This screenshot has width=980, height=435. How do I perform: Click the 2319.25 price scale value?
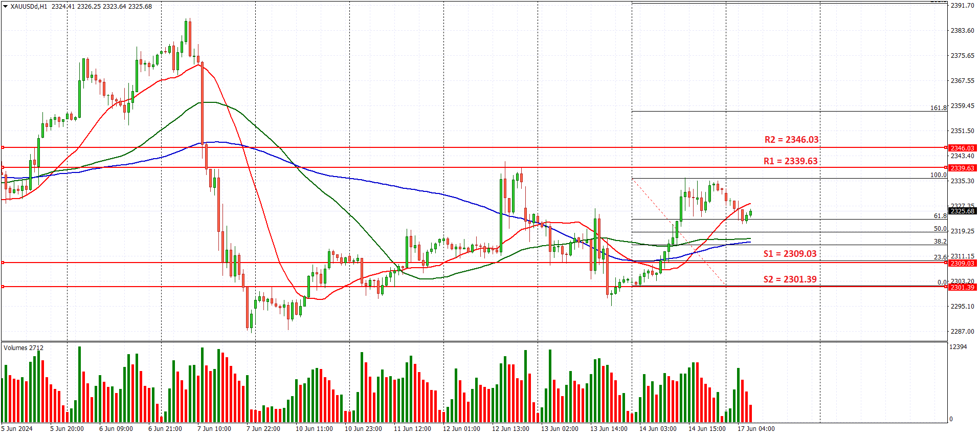coord(962,231)
